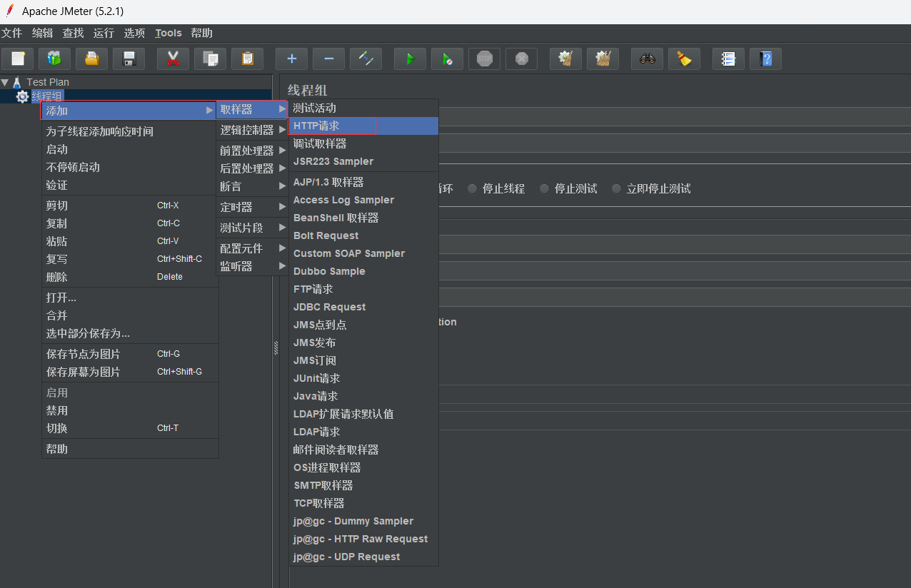
Task: Expand the 后置处理器 submenu
Action: pos(252,168)
